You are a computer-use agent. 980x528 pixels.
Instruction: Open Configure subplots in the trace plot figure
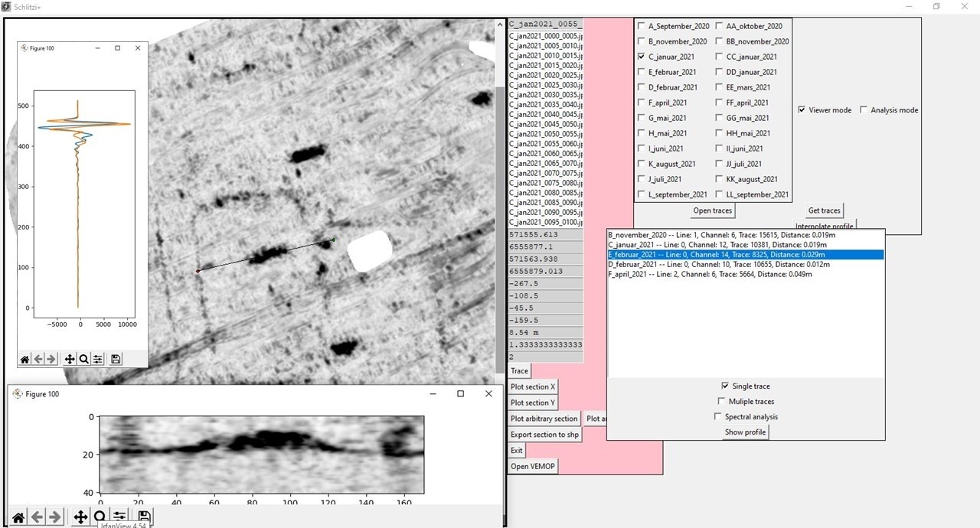(x=98, y=359)
